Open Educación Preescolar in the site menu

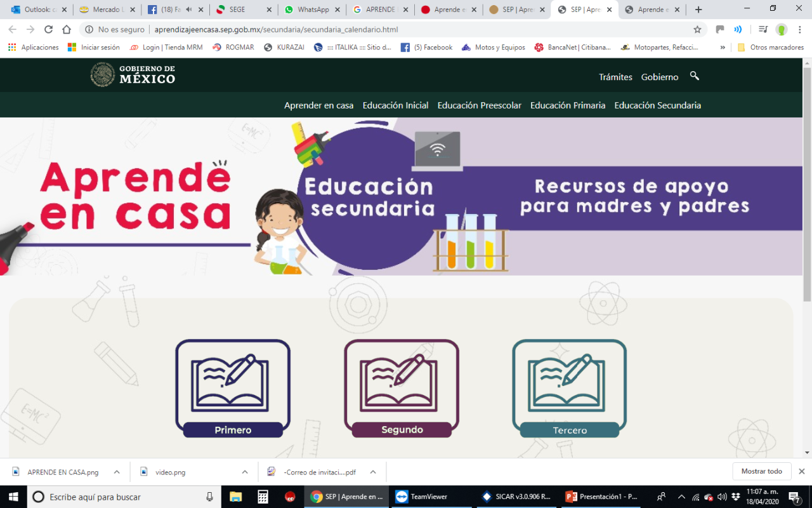[x=480, y=105]
